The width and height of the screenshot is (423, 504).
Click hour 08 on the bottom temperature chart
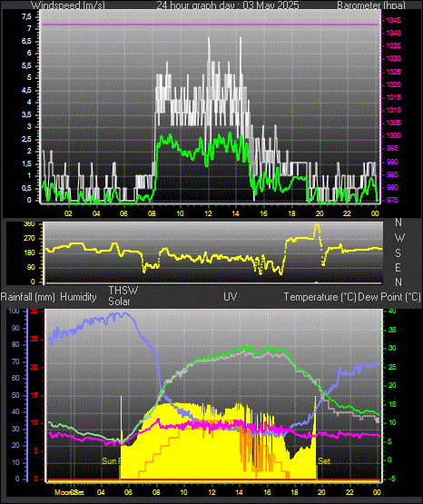(x=156, y=492)
